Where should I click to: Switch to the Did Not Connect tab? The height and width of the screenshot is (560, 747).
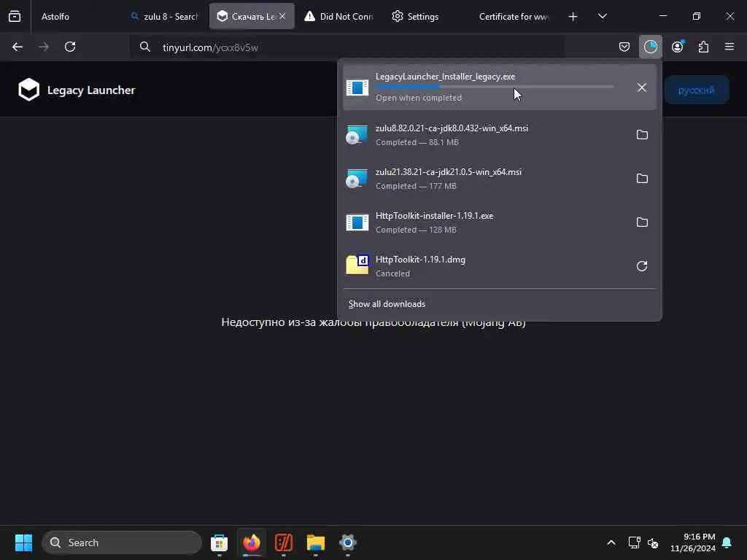(x=338, y=16)
